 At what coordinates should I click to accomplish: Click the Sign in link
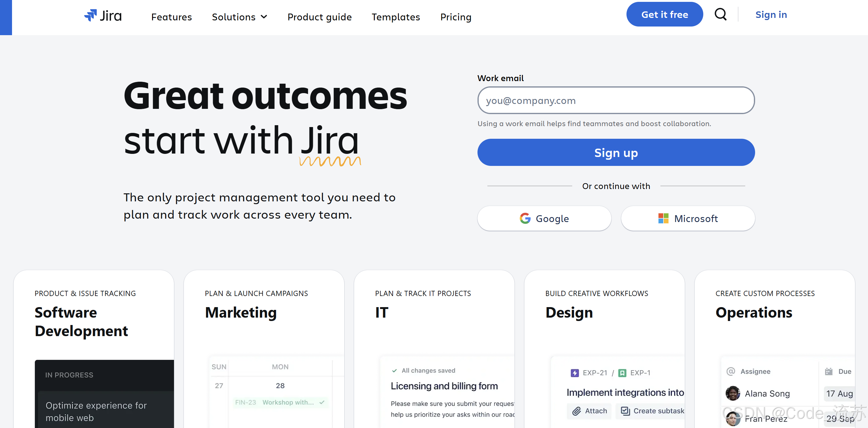(771, 15)
